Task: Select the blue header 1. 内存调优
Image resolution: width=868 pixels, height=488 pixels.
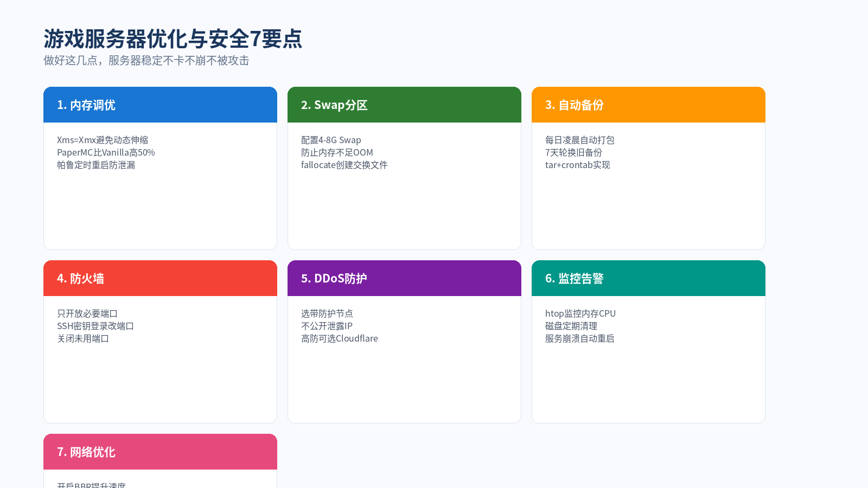Action: click(160, 105)
